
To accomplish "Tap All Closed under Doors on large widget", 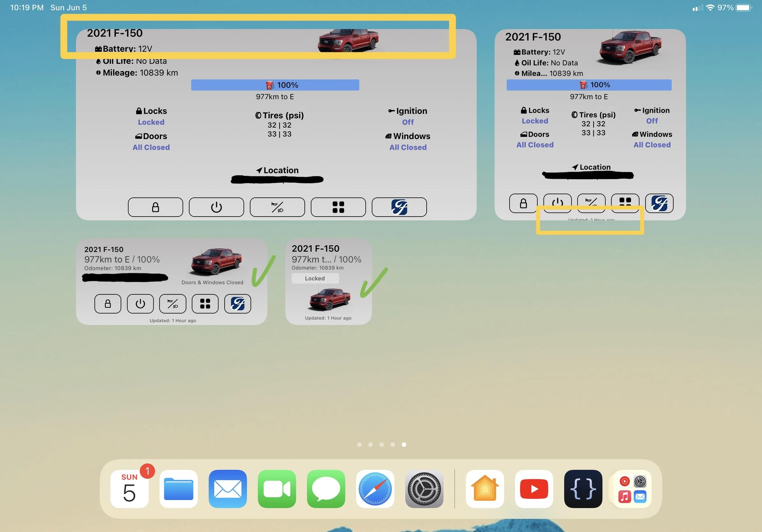I will coord(151,147).
